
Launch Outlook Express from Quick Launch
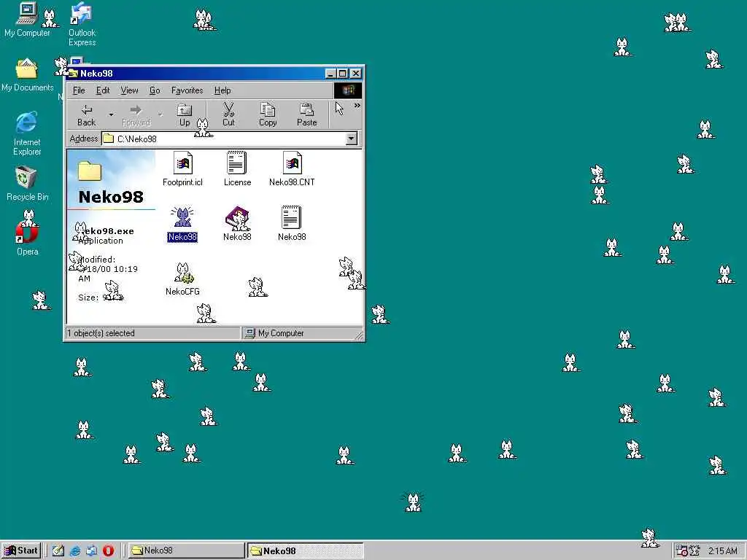(91, 551)
